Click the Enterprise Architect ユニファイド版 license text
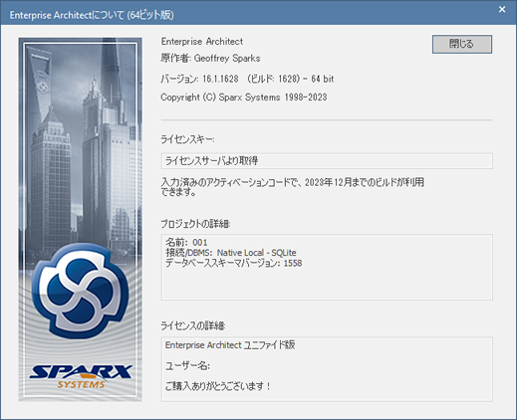This screenshot has width=517, height=420. click(x=230, y=345)
